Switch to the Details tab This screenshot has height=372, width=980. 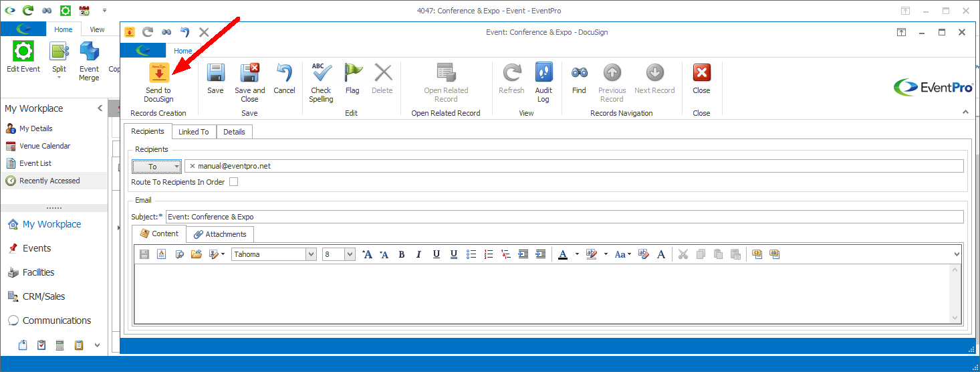[x=234, y=132]
